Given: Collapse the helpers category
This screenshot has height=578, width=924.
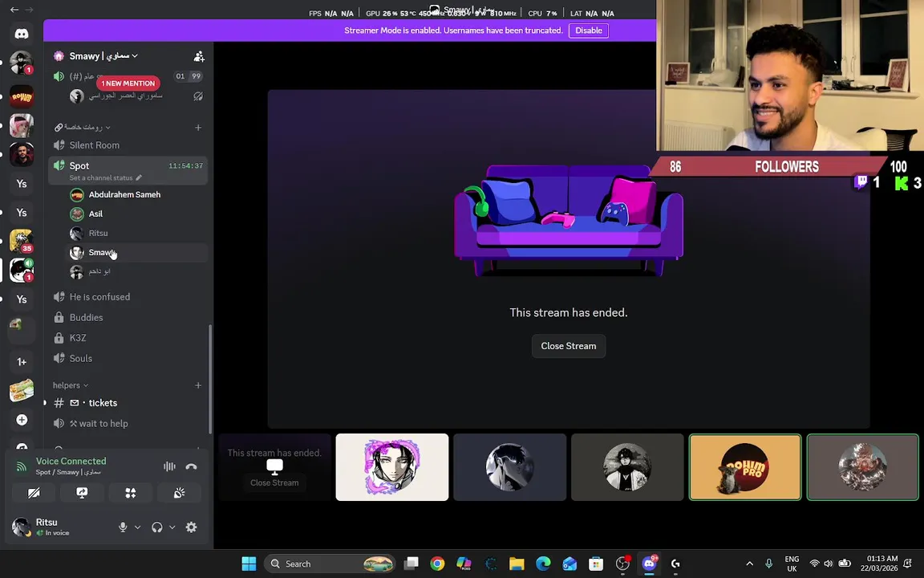Looking at the screenshot, I should pyautogui.click(x=70, y=385).
